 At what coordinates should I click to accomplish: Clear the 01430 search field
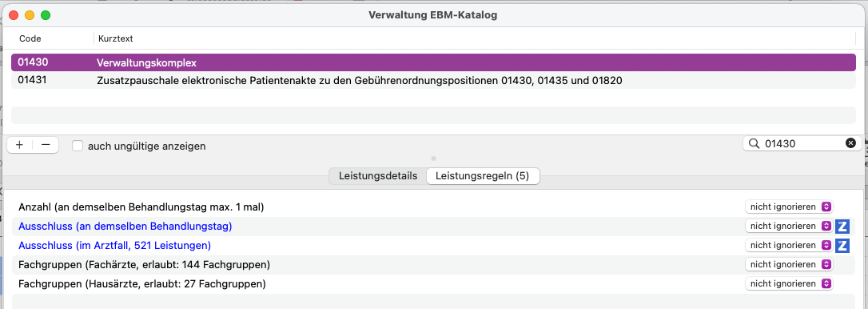click(x=850, y=143)
